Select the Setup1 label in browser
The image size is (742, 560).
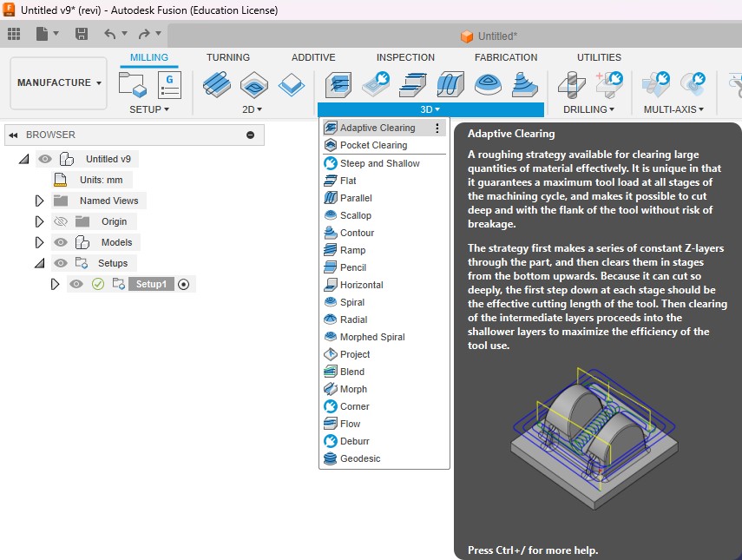[x=151, y=284]
